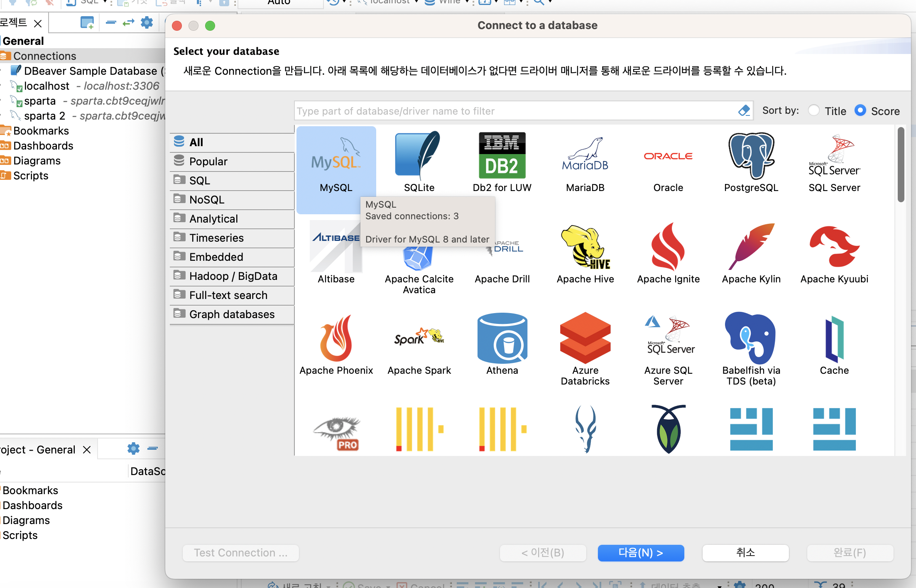Sort drivers by Score
Screen dimensions: 916x588
[x=860, y=110]
